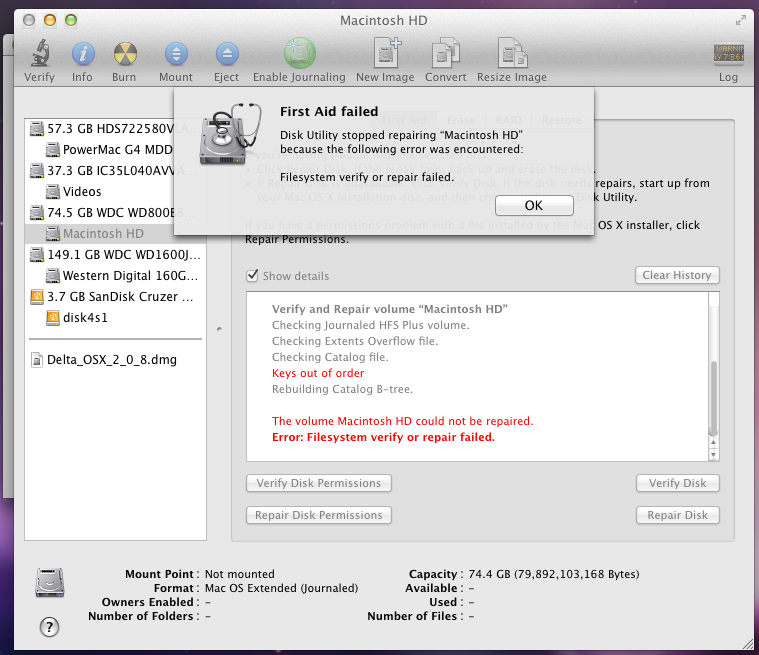Click Verify Disk Permissions button
This screenshot has width=759, height=655.
click(x=319, y=483)
